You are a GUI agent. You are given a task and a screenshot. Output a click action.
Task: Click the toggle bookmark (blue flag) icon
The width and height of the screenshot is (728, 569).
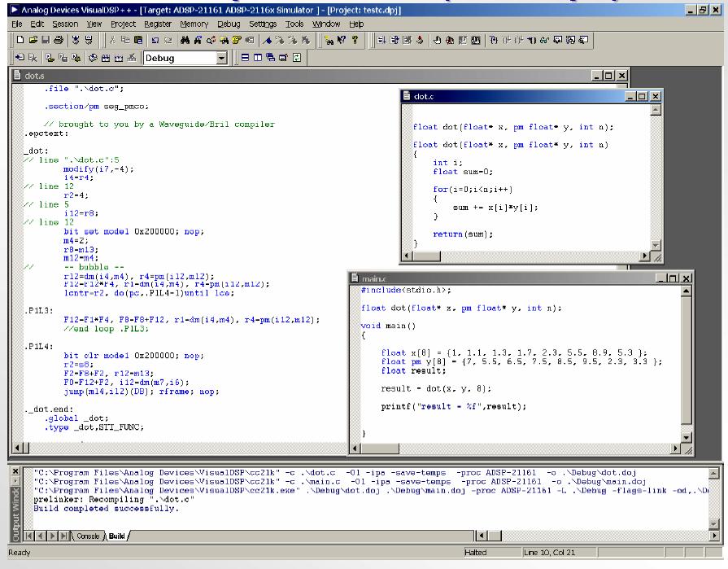268,40
